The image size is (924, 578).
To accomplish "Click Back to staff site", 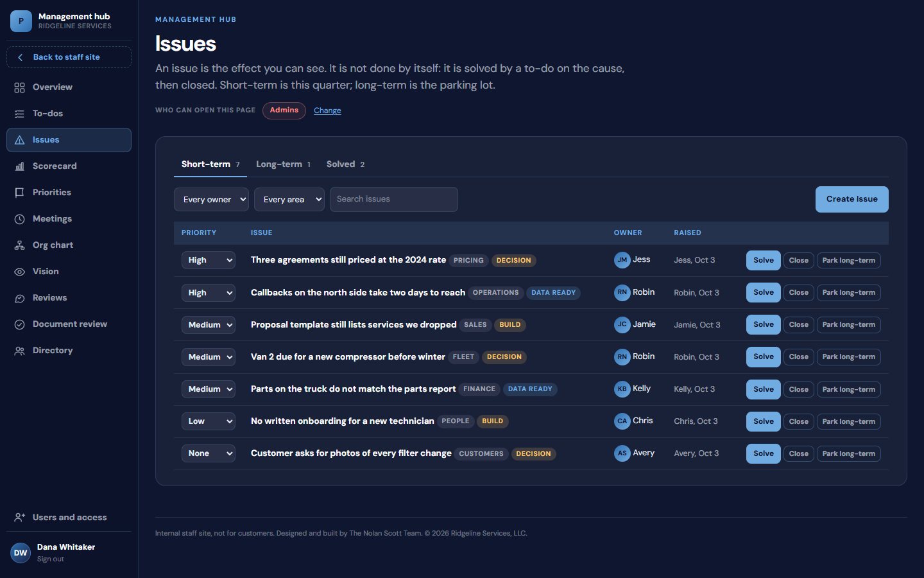I will coord(69,57).
